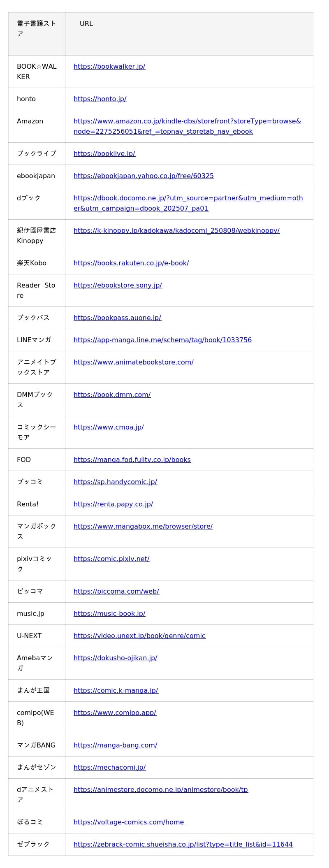
Task: Click the dbook.docomo.ne.jp link
Action: (188, 198)
